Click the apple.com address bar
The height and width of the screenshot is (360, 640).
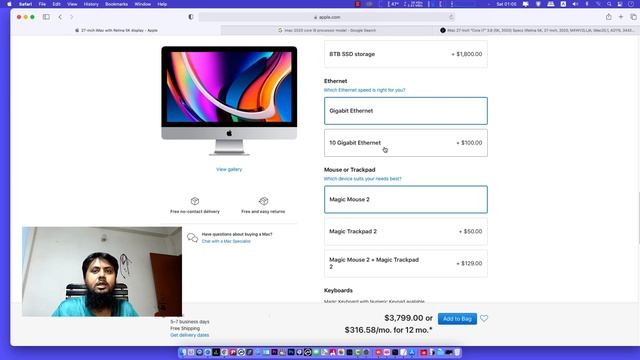click(327, 17)
